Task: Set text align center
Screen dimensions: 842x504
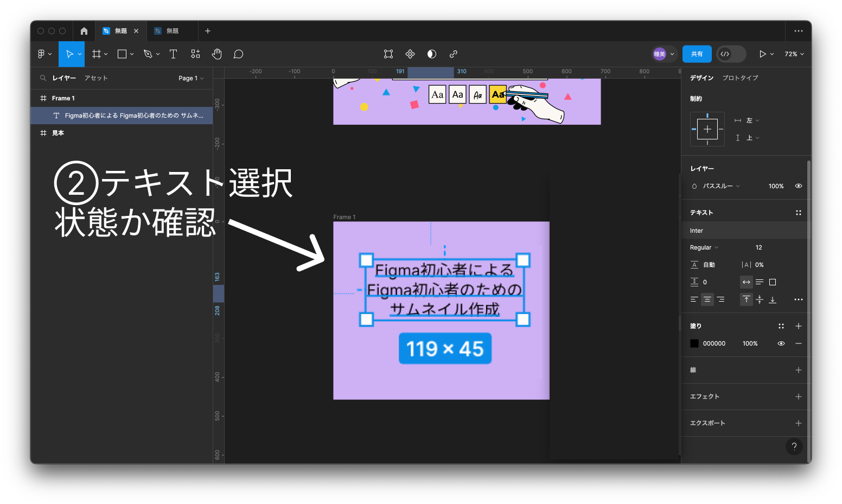Action: tap(707, 299)
